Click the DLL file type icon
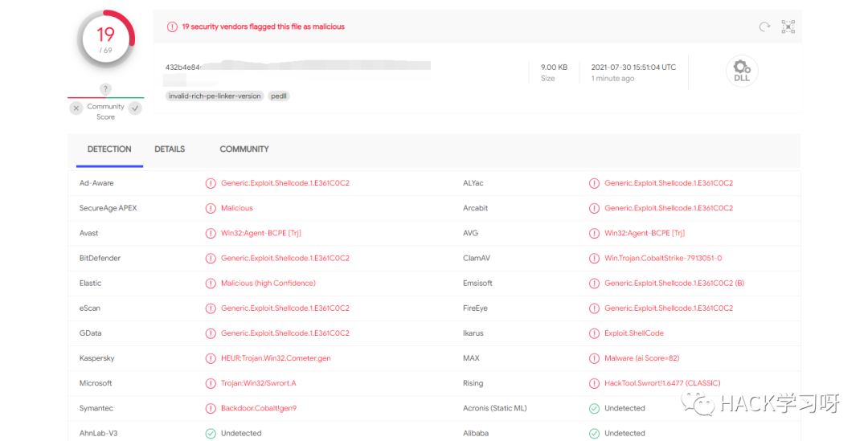 tap(742, 71)
